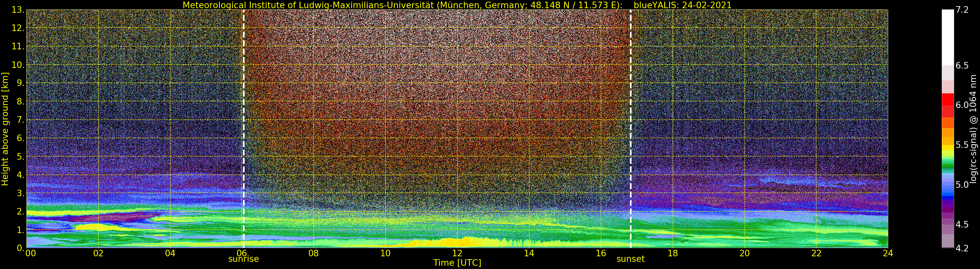The image size is (980, 269).
Task: Click the '12.' tick on the height axis
Action: [x=18, y=28]
